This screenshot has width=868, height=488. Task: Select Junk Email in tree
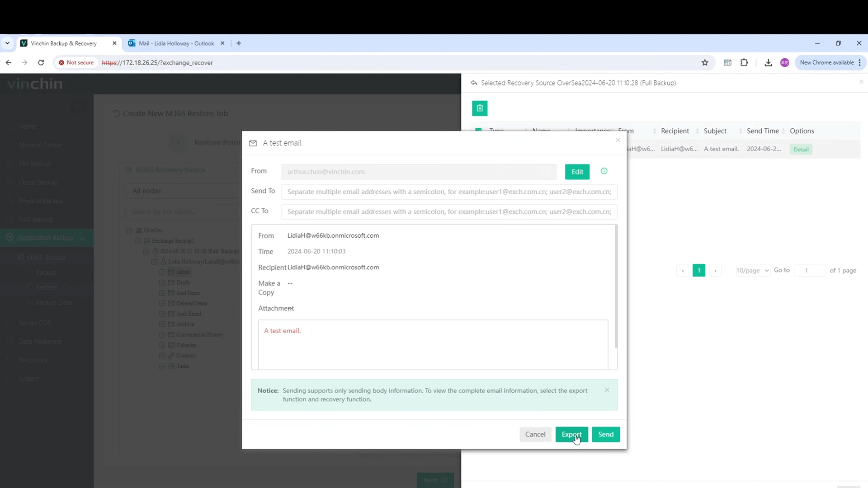189,314
